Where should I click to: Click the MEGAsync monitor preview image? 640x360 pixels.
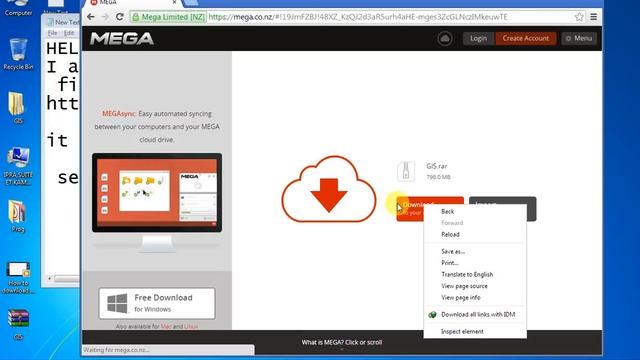coord(157,203)
